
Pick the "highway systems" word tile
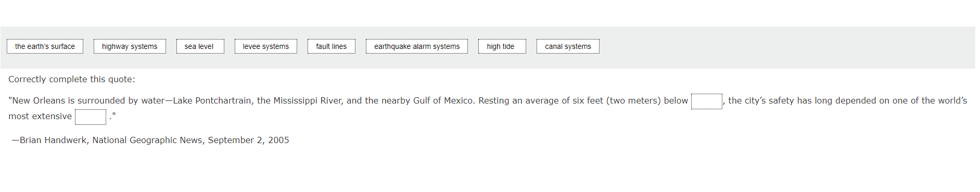click(x=130, y=46)
